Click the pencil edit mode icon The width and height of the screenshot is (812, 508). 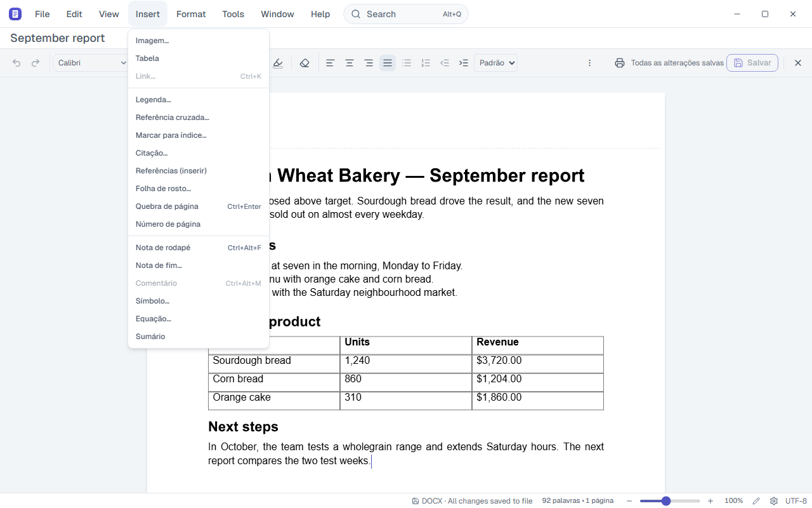click(x=756, y=501)
